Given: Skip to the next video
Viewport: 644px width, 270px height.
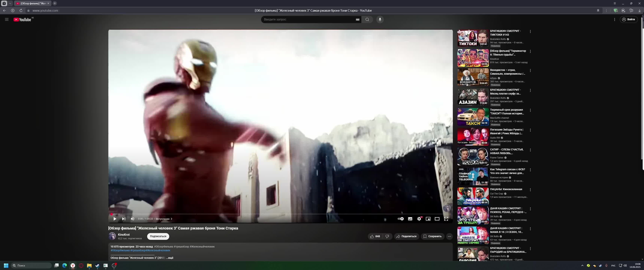Looking at the screenshot, I should [x=124, y=219].
